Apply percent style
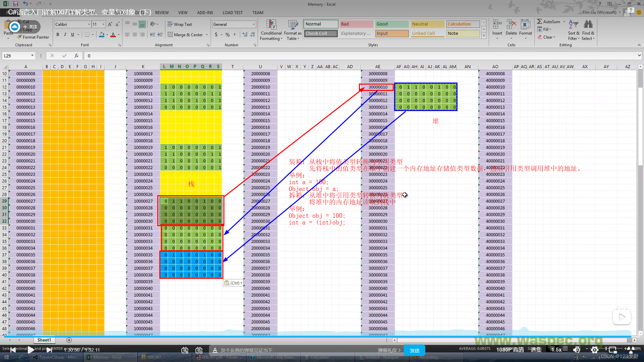 pos(228,35)
